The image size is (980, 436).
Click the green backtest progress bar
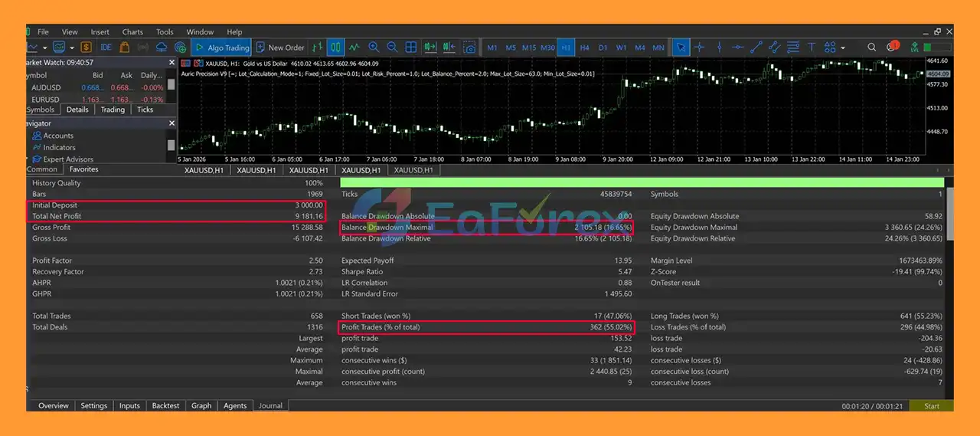pyautogui.click(x=642, y=182)
